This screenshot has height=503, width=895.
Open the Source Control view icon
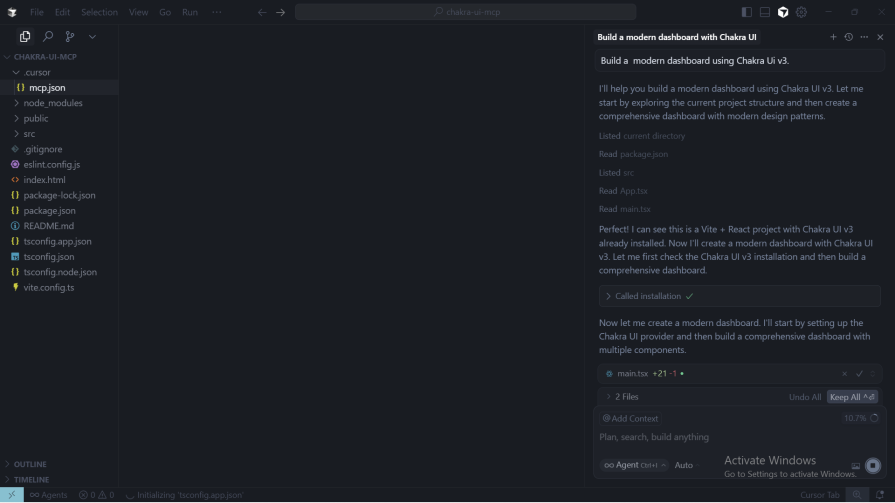[x=70, y=36]
